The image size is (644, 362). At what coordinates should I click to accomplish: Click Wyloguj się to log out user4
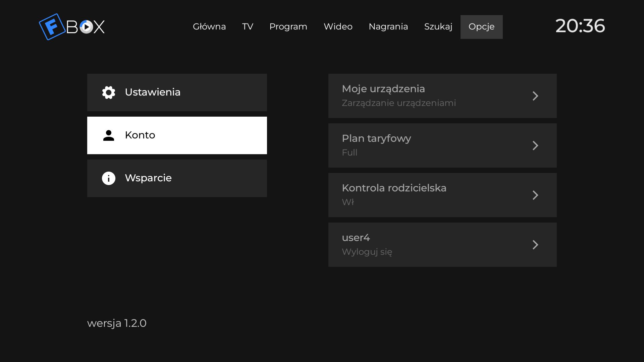[367, 252]
